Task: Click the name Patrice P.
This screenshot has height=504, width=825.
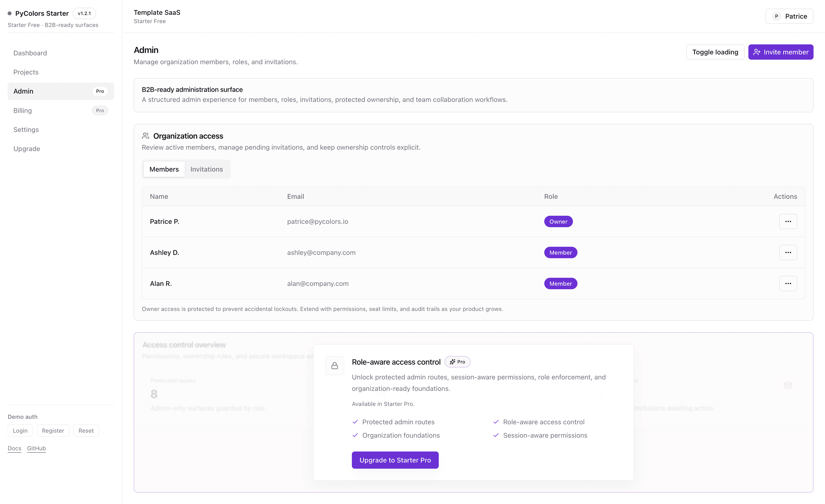Action: pyautogui.click(x=164, y=221)
